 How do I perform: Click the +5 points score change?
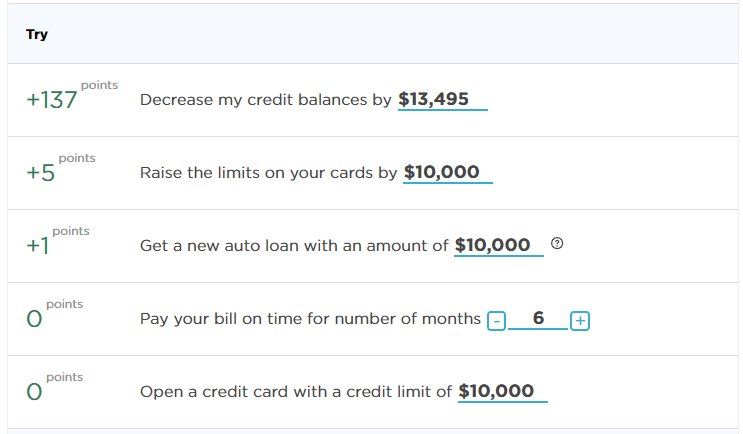[41, 174]
